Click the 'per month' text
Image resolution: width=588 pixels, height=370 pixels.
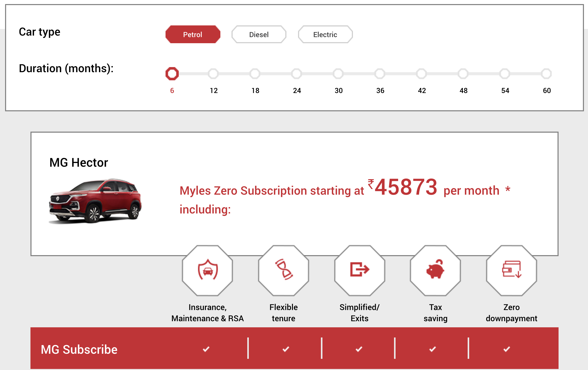pyautogui.click(x=471, y=191)
